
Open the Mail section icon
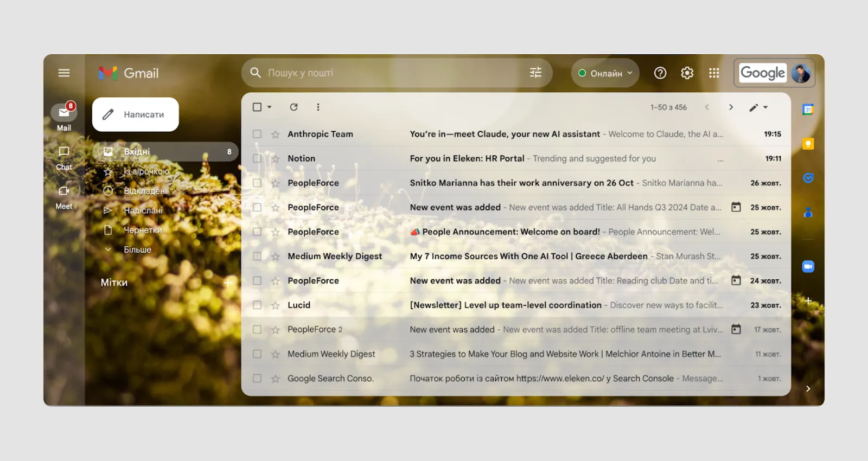pyautogui.click(x=64, y=113)
